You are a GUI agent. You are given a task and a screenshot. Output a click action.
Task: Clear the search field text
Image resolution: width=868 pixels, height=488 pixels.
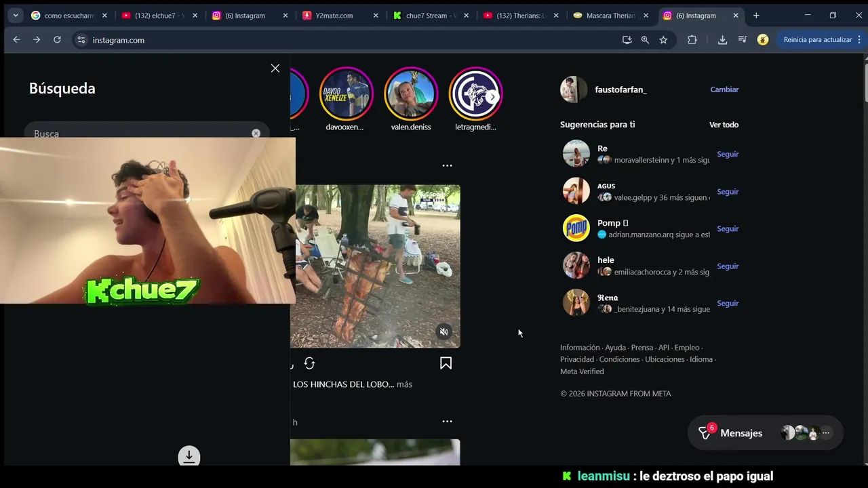click(256, 134)
